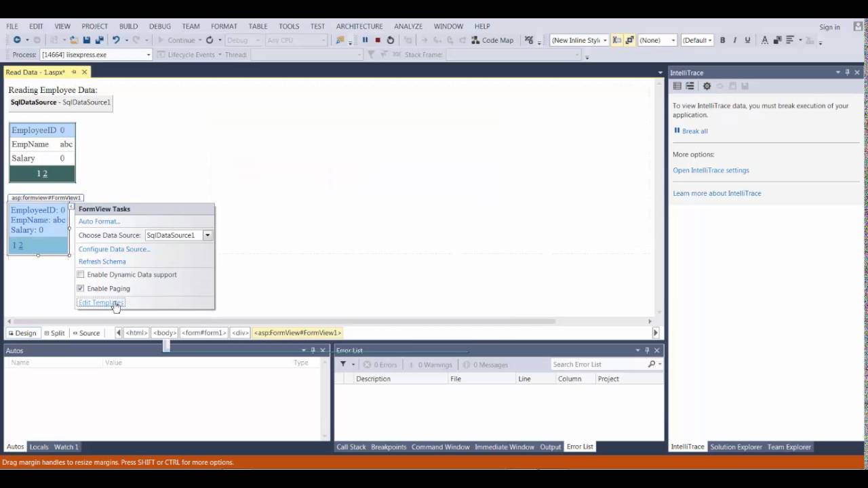This screenshot has width=868, height=488.
Task: Click the Configure Data Source link
Action: pos(115,249)
